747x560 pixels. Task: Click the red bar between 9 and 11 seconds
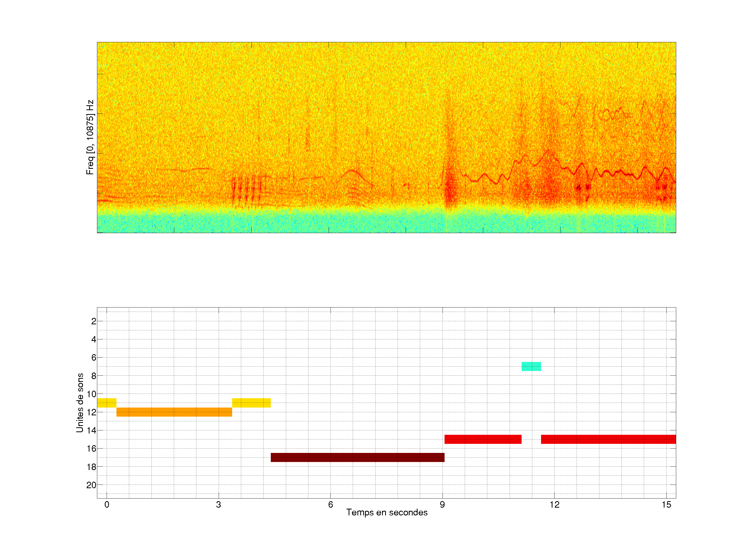click(483, 439)
